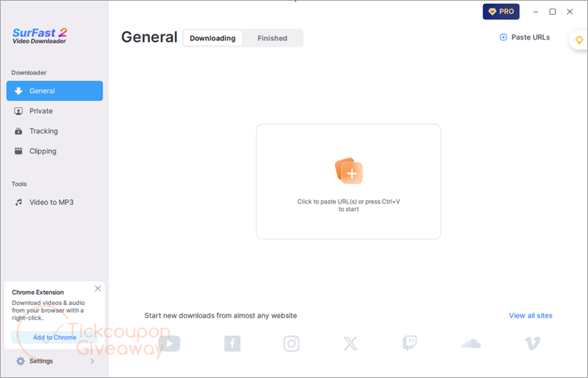Click the 'Tools' sidebar heading
This screenshot has height=378, width=588.
tap(19, 184)
